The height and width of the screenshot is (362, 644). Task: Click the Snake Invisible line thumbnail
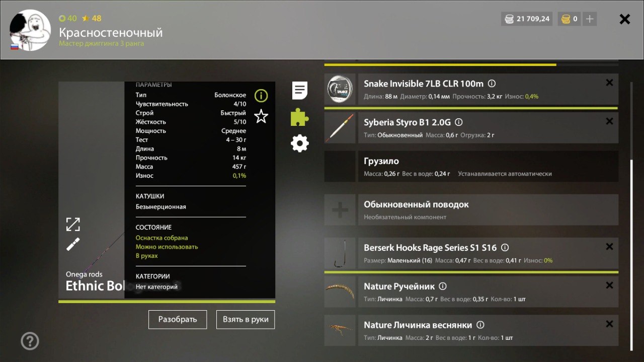(x=340, y=90)
